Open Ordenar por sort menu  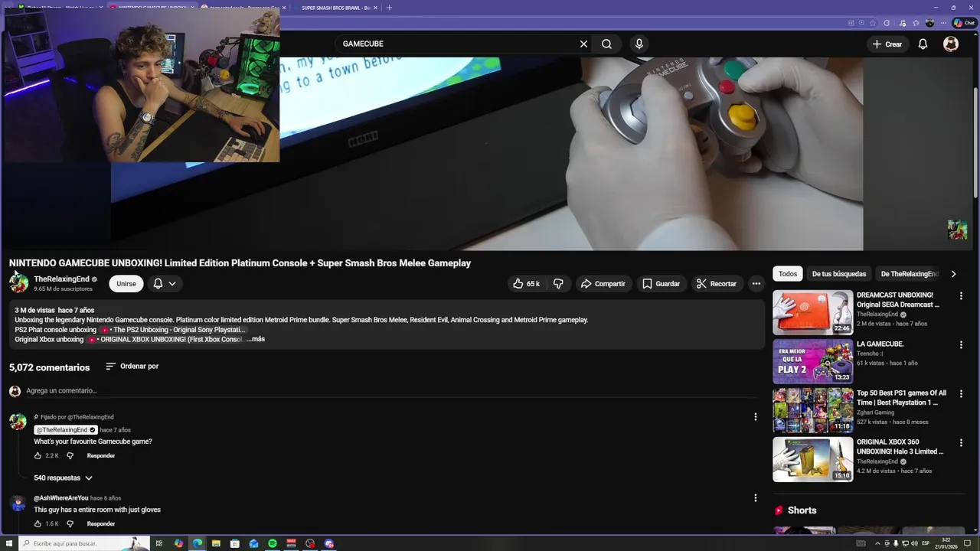coord(132,367)
